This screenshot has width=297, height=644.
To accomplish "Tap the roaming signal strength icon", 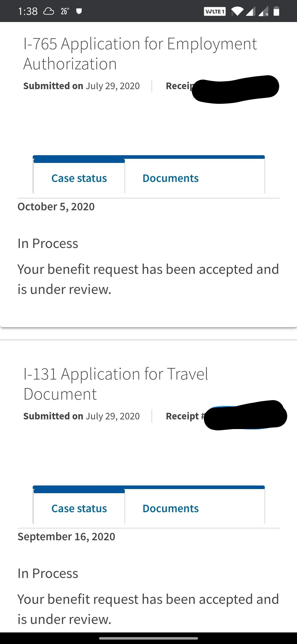I will pyautogui.click(x=263, y=12).
